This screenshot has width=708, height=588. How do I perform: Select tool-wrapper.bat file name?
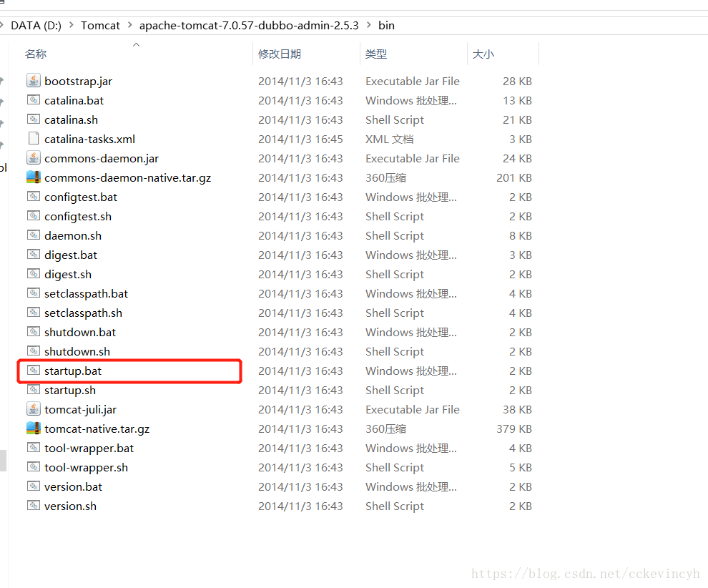pyautogui.click(x=89, y=449)
